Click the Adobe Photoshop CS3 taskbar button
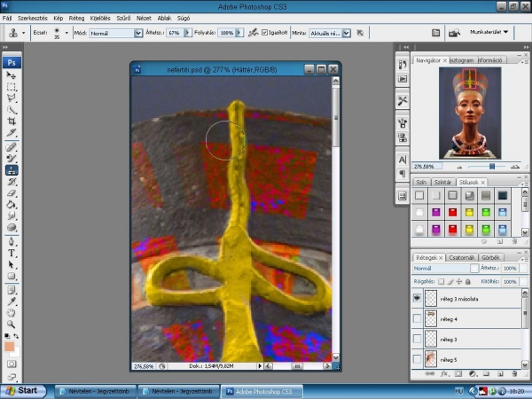 point(261,391)
